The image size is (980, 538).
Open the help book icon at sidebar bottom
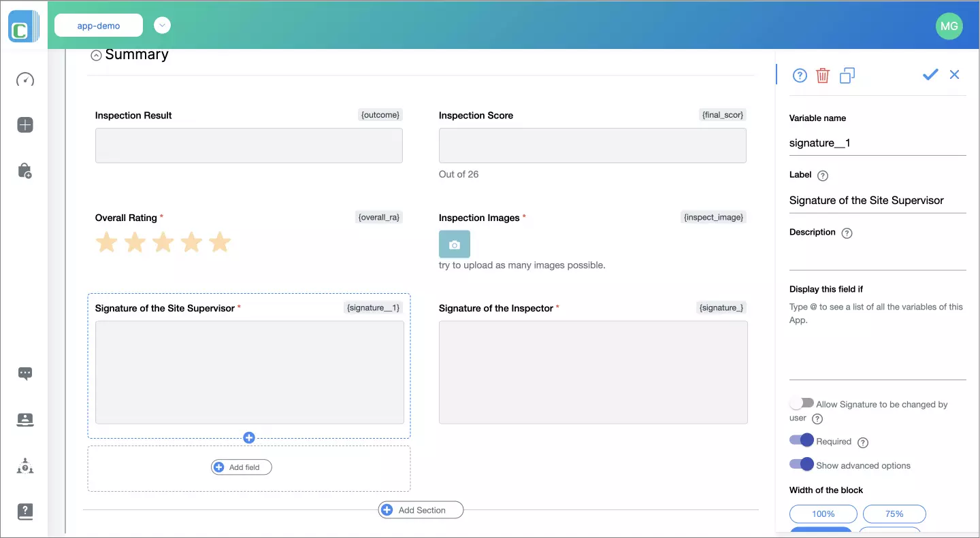pyautogui.click(x=24, y=511)
